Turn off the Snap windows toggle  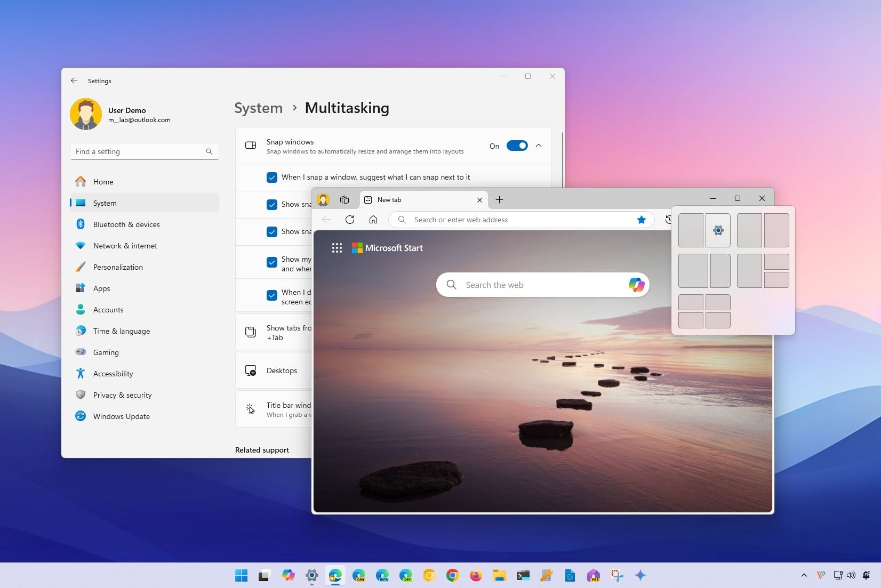517,146
